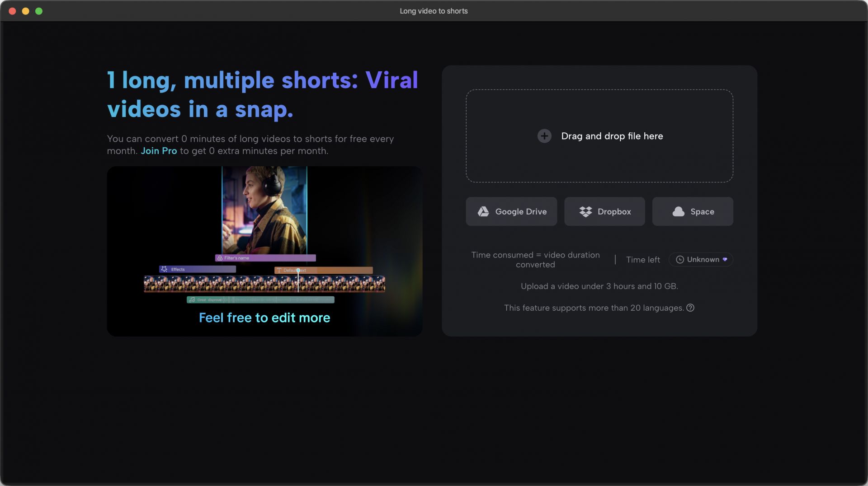868x486 pixels.
Task: Click the clock icon beside Unknown
Action: point(679,260)
